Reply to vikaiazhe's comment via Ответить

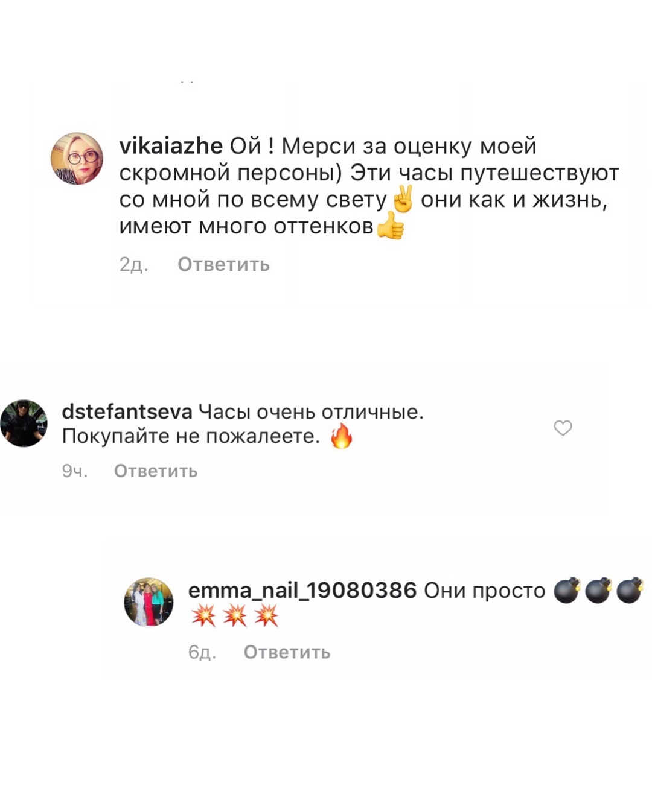[x=223, y=264]
